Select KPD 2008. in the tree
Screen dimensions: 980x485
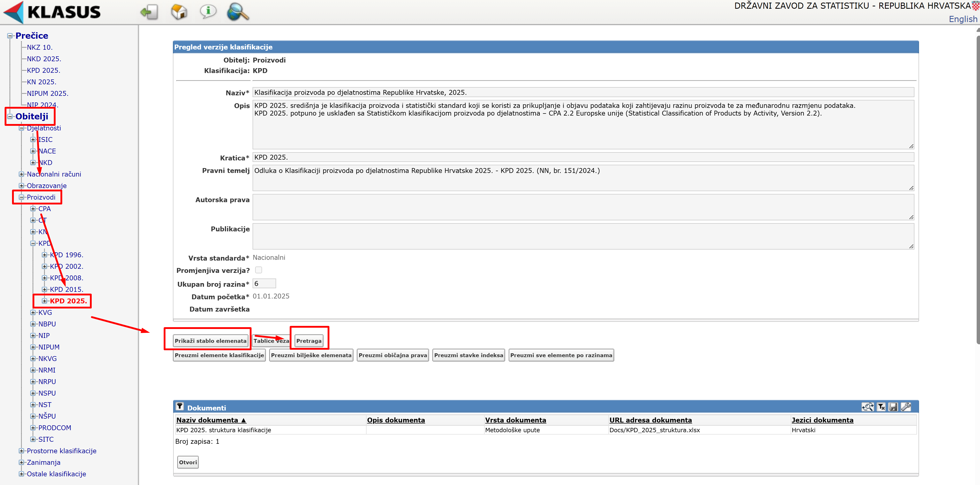coord(67,278)
